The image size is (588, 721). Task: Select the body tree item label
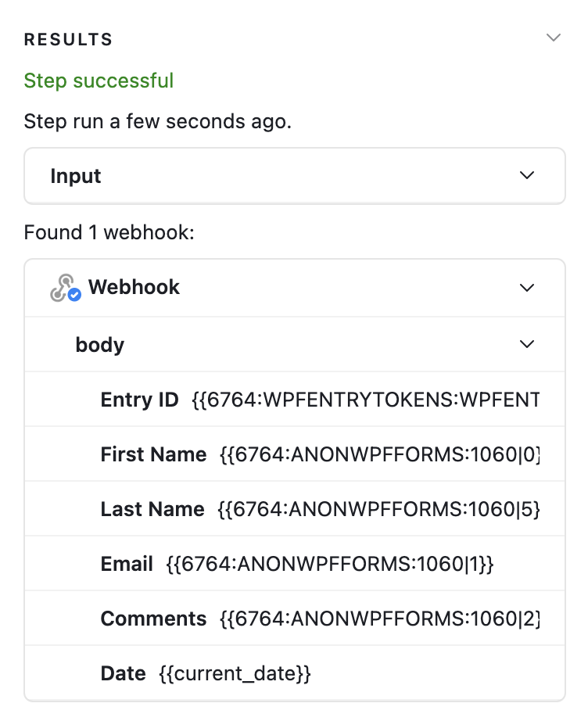click(99, 345)
